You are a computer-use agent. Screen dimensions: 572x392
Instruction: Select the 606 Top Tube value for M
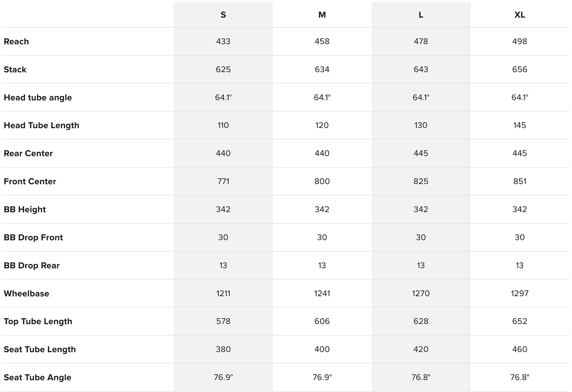[322, 321]
